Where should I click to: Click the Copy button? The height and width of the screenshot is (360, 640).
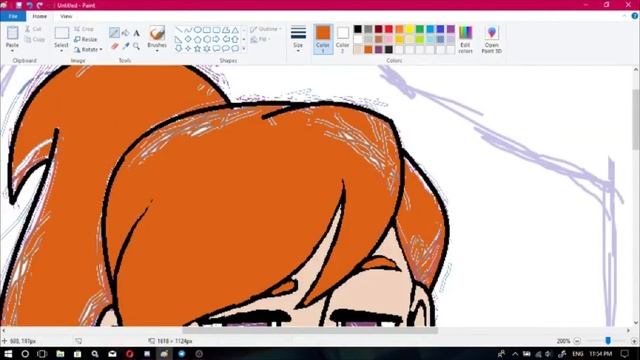coord(35,40)
